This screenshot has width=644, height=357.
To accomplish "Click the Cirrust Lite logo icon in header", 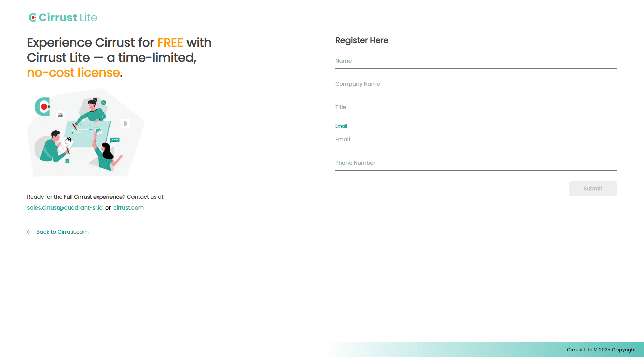I will [32, 17].
